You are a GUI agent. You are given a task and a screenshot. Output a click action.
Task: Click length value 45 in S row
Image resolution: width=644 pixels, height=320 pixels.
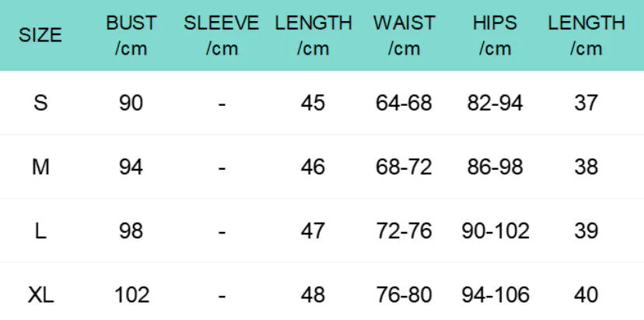(313, 102)
